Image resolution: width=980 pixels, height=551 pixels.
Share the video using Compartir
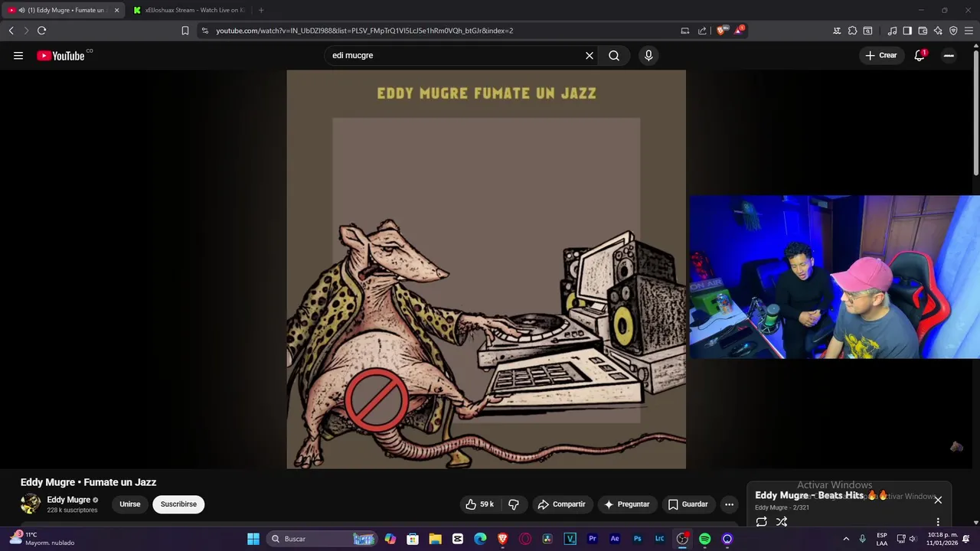pos(561,504)
